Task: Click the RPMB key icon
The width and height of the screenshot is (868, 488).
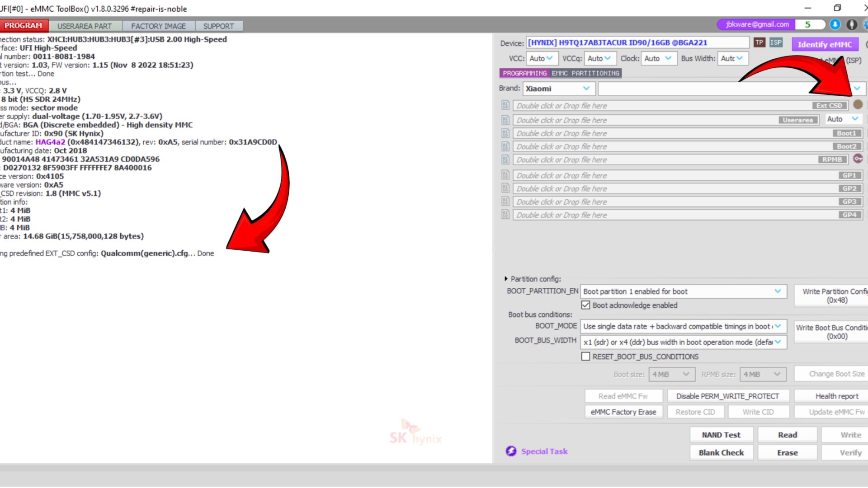Action: (858, 159)
